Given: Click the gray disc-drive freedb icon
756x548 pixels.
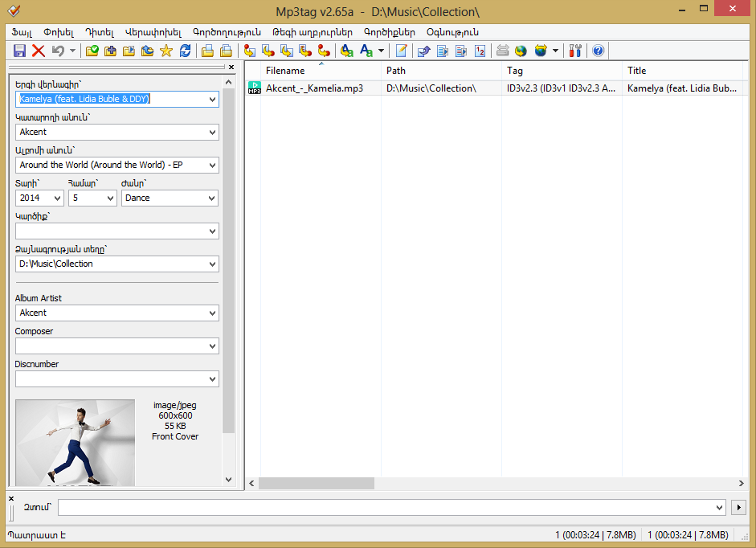Looking at the screenshot, I should [x=502, y=51].
